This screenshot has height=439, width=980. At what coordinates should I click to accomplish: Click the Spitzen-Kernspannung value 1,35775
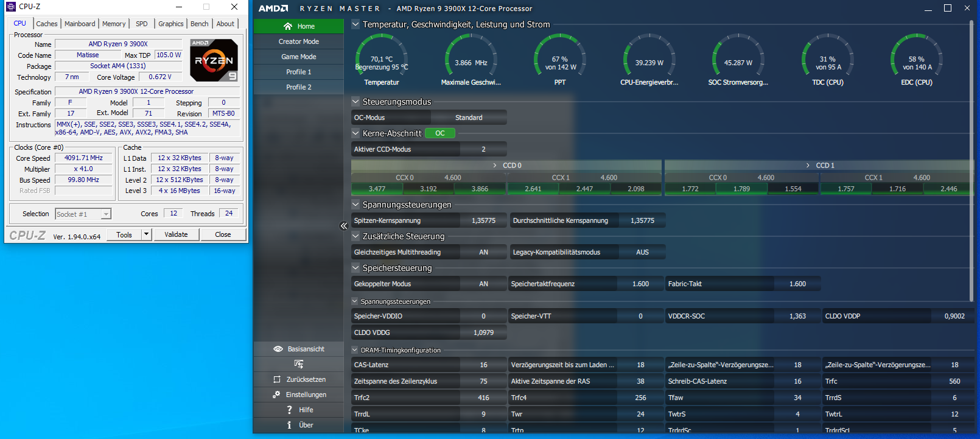click(483, 220)
